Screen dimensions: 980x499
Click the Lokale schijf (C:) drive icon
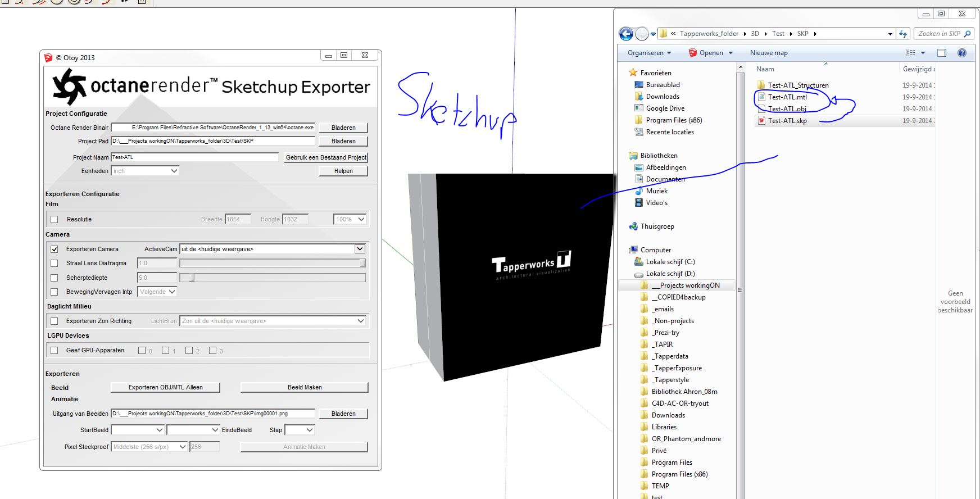pos(639,262)
